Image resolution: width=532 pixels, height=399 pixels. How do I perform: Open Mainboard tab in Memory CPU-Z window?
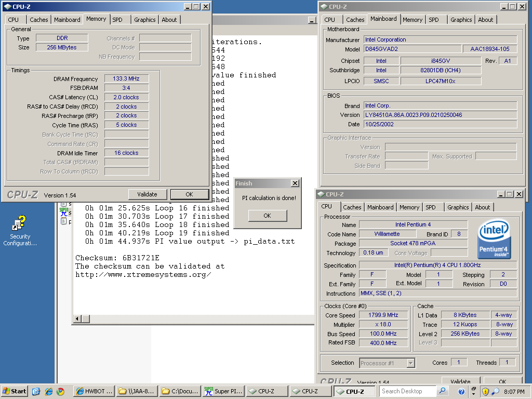tap(67, 20)
